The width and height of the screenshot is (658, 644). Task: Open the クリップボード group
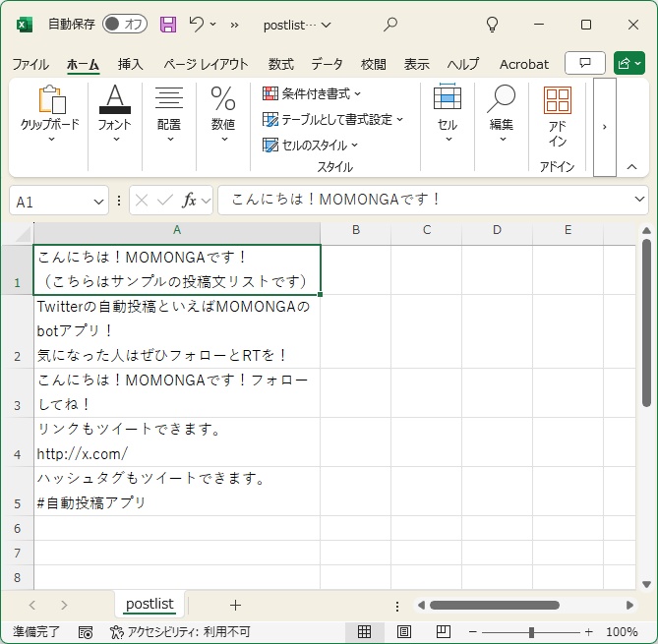click(x=50, y=114)
